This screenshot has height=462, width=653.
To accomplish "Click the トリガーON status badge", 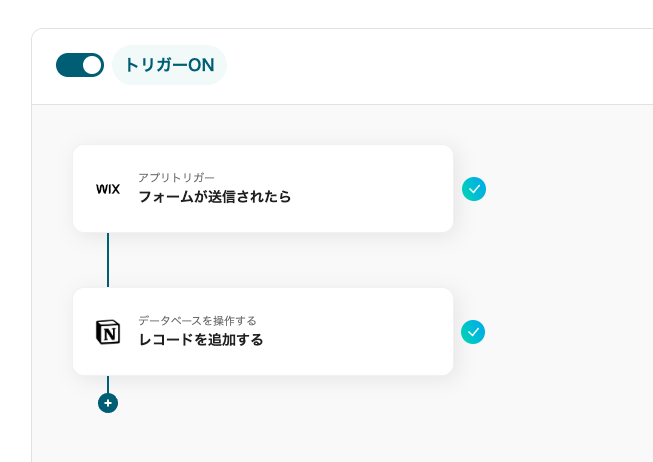I will coord(169,66).
